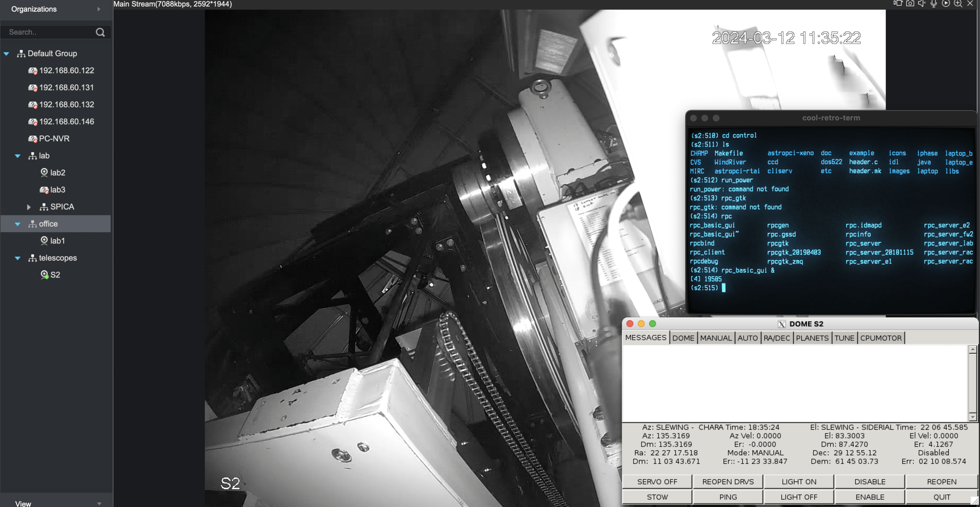Enable two-way talk via microphone icon
Image resolution: width=980 pixels, height=507 pixels.
click(x=934, y=4)
